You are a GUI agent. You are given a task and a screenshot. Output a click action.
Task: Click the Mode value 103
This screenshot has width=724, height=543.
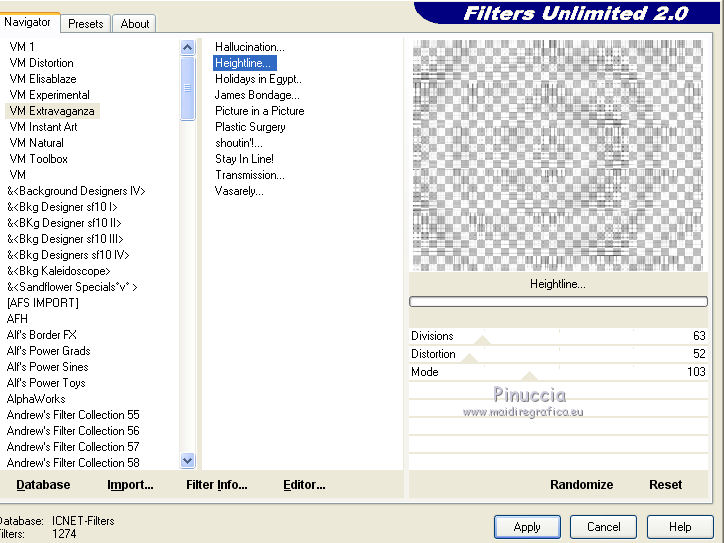pos(696,372)
